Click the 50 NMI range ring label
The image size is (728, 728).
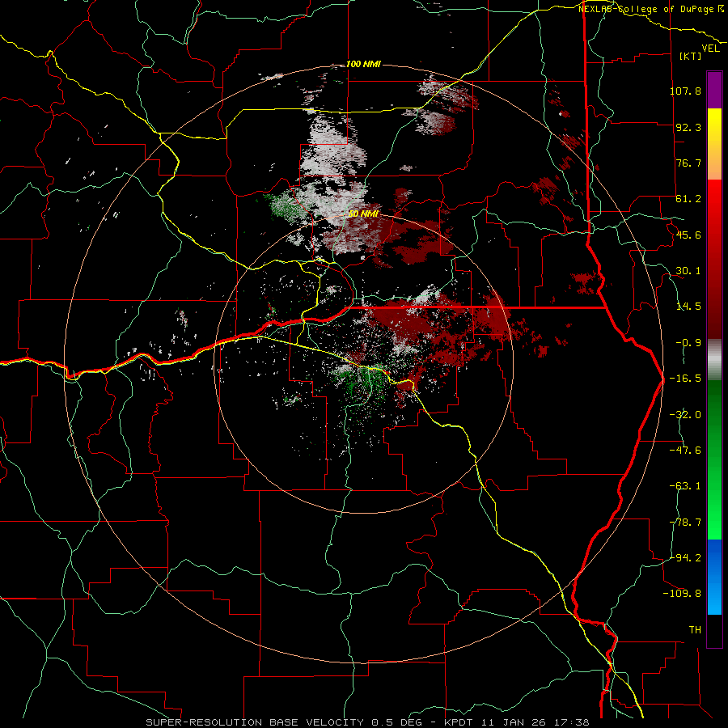click(x=363, y=214)
